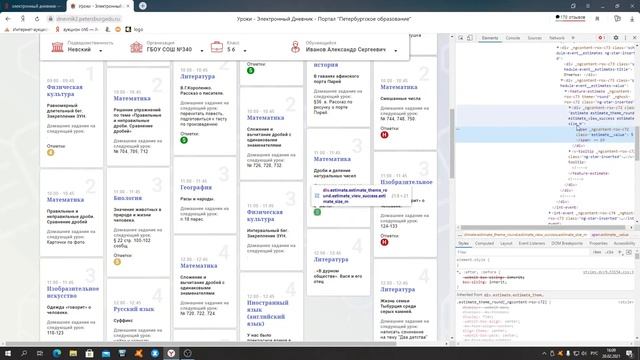
Task: Click the 170 отзывов reviews button
Action: 570,18
